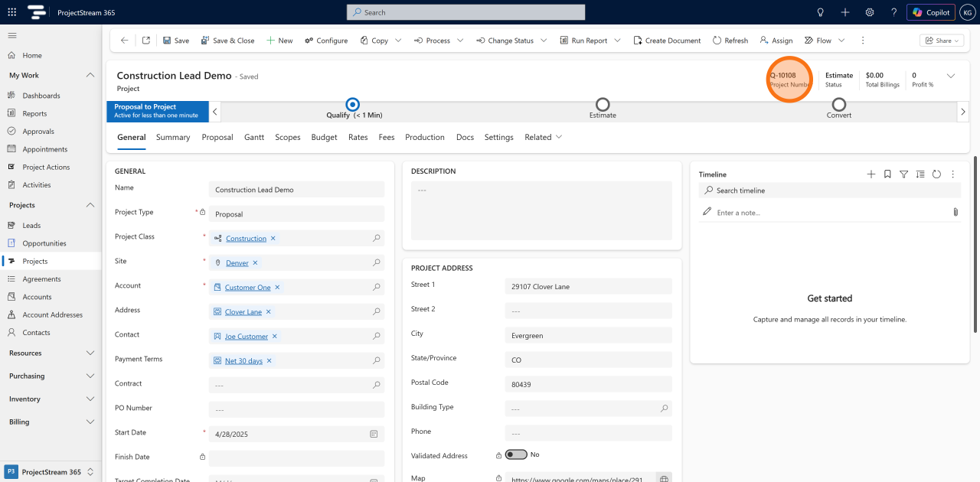980x482 pixels.
Task: Select the Qualify stage circle
Action: click(353, 104)
